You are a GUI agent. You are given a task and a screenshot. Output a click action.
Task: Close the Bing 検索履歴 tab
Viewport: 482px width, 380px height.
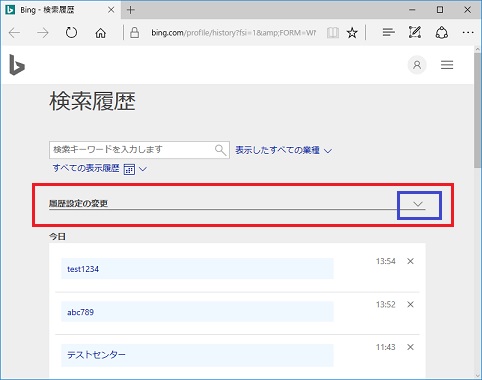pos(111,10)
